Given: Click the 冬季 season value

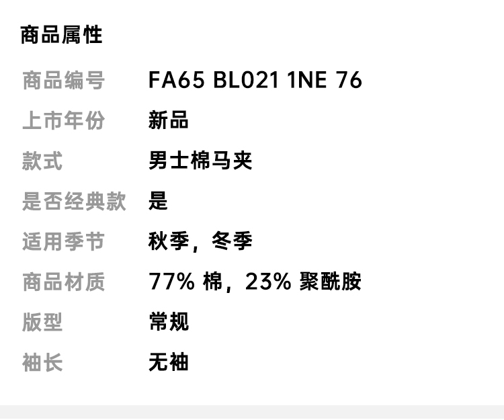Looking at the screenshot, I should click(232, 241).
